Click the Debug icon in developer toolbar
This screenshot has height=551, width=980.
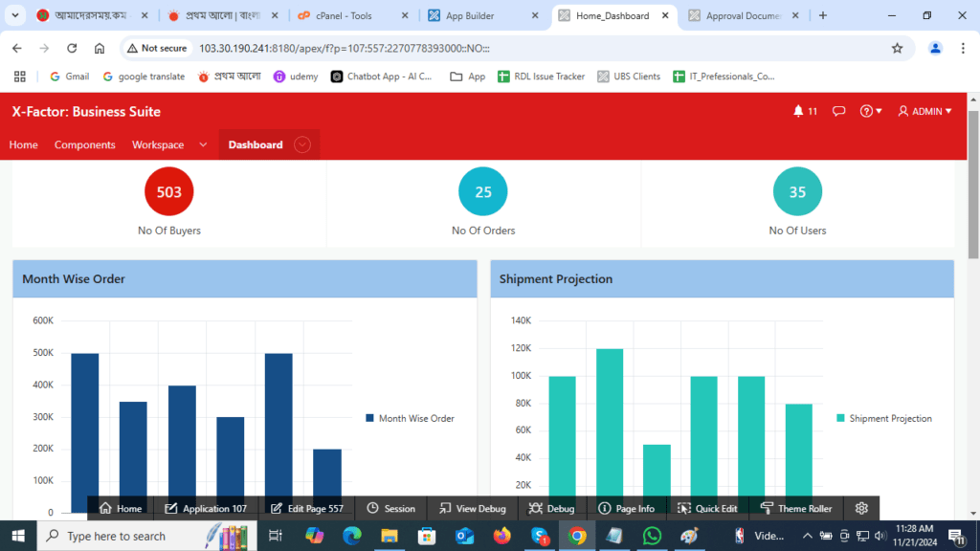(x=551, y=508)
